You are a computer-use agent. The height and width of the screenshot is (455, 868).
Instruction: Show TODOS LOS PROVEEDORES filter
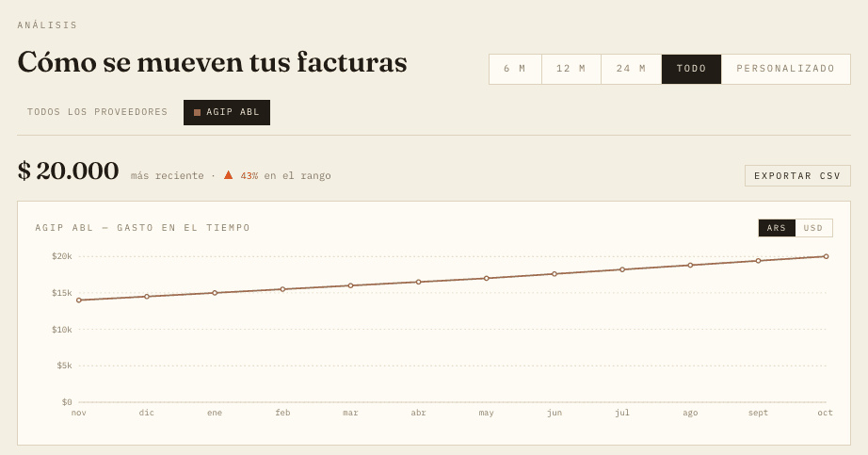click(97, 112)
